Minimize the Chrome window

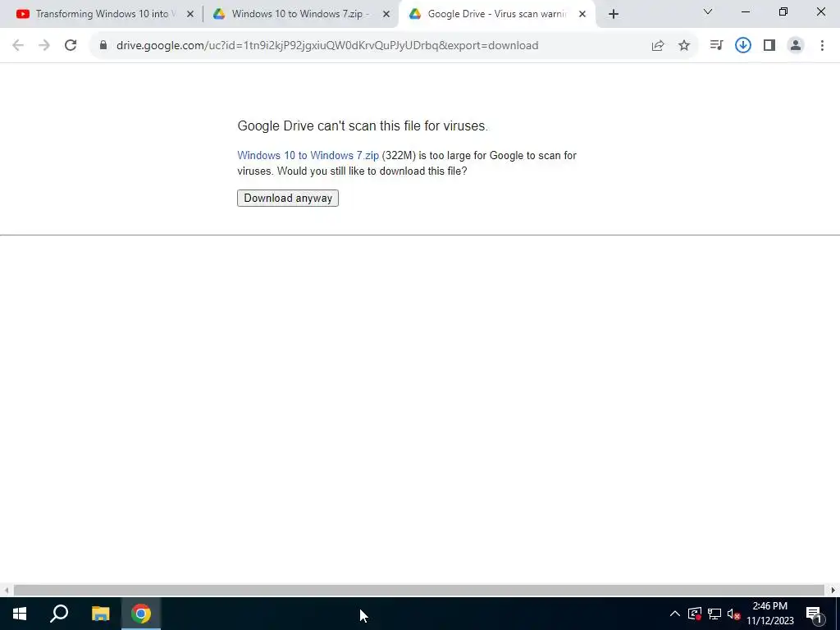pos(745,11)
